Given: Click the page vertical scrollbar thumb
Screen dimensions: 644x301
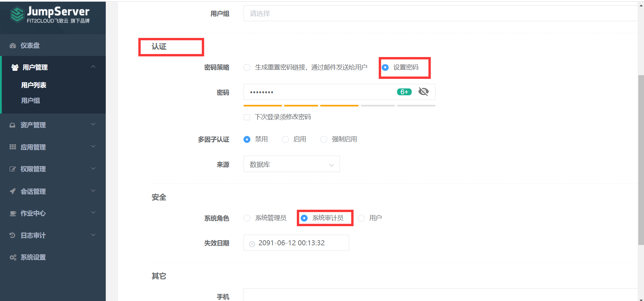Looking at the screenshot, I should coord(641,160).
